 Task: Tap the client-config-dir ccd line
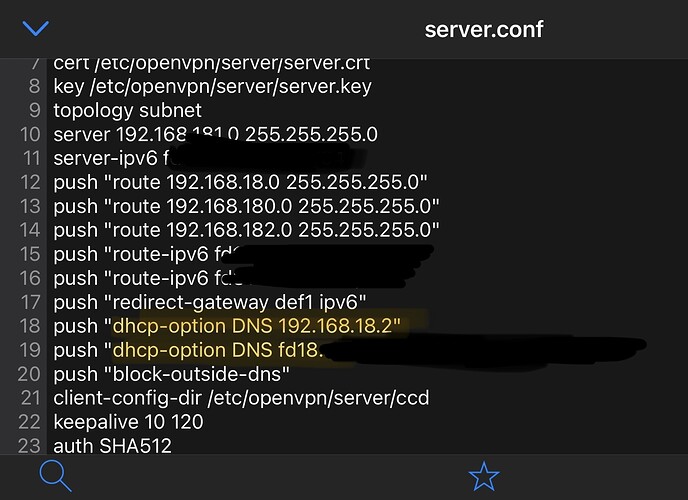241,398
